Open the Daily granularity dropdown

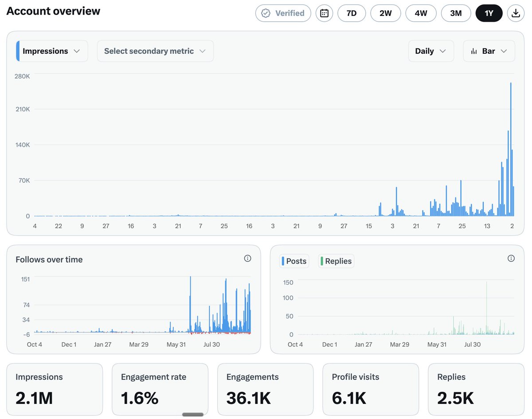(x=431, y=51)
